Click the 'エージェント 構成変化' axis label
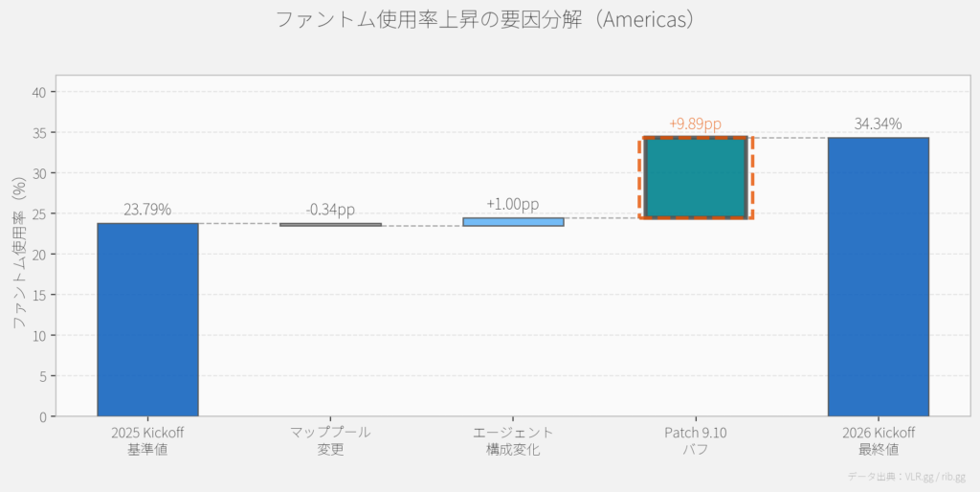 (x=513, y=441)
